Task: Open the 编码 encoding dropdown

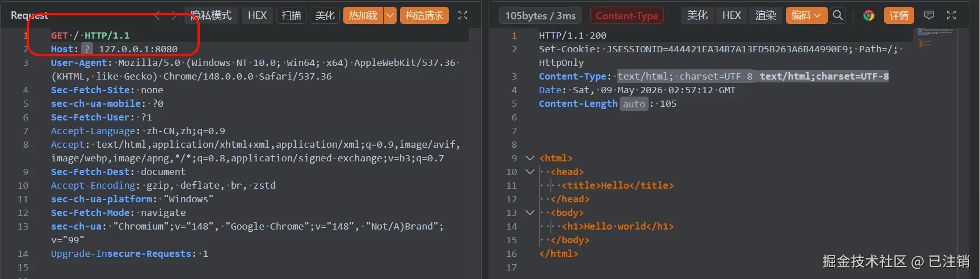Action: [806, 15]
